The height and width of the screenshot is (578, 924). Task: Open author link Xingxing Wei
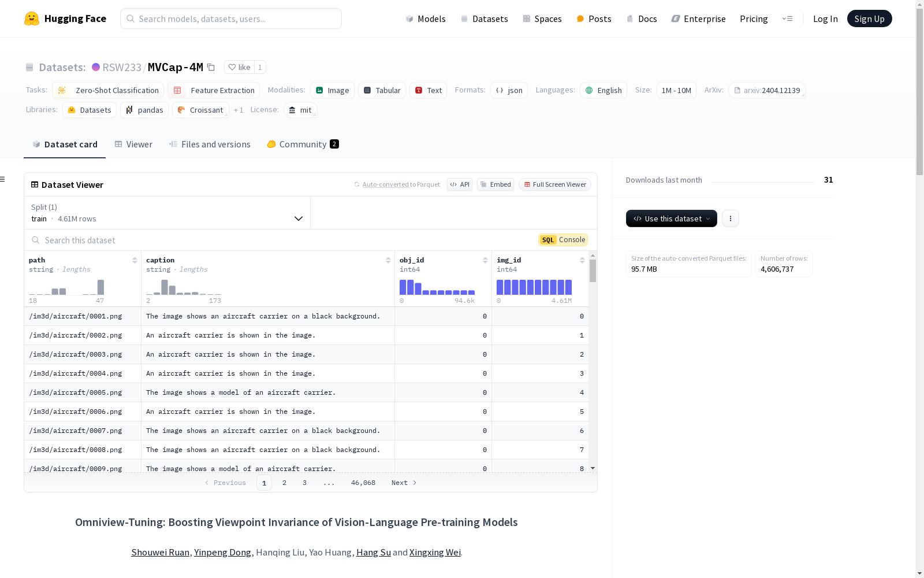435,552
